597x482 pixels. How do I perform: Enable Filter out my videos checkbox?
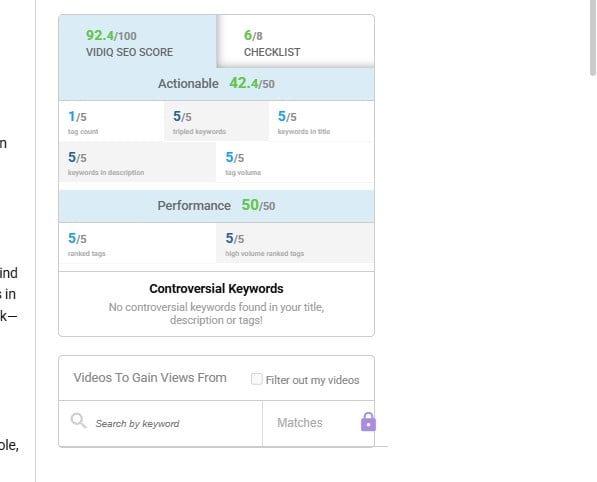tap(257, 379)
